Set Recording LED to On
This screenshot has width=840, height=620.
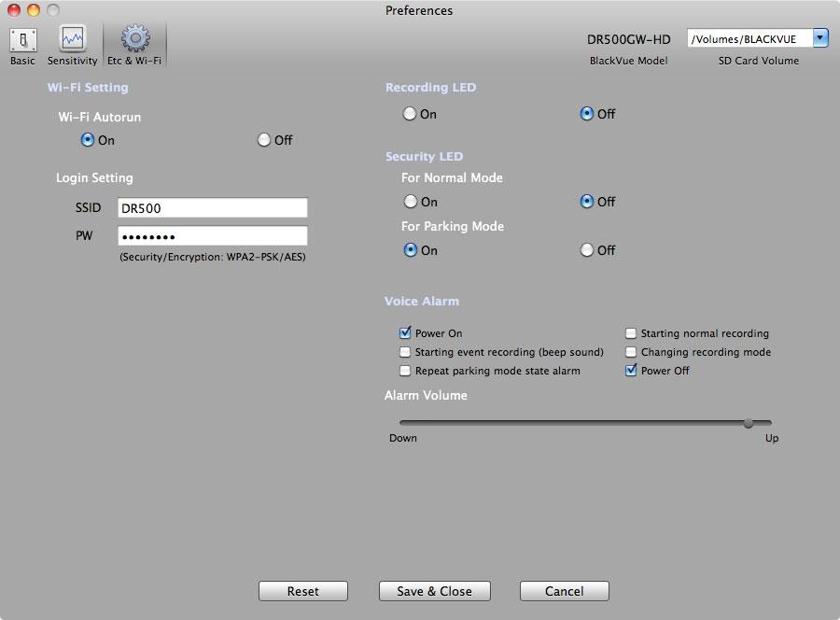pos(410,114)
